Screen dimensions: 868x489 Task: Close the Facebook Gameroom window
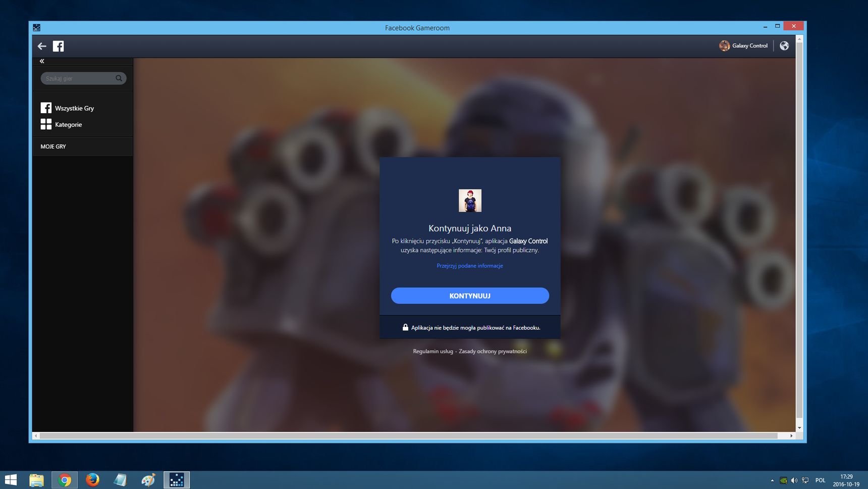[794, 26]
